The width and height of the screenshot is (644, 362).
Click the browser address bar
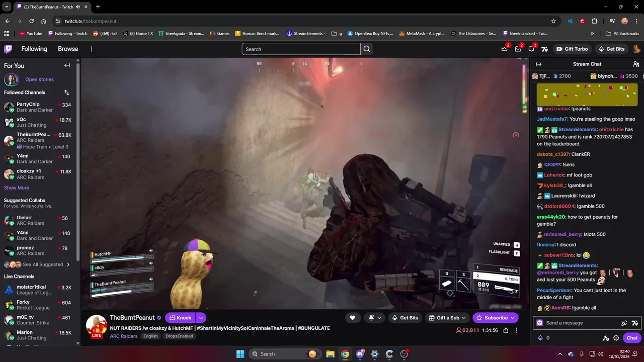pyautogui.click(x=302, y=21)
